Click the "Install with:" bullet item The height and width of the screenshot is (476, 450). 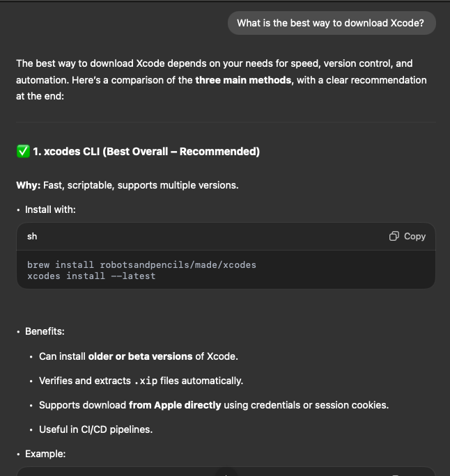click(50, 209)
